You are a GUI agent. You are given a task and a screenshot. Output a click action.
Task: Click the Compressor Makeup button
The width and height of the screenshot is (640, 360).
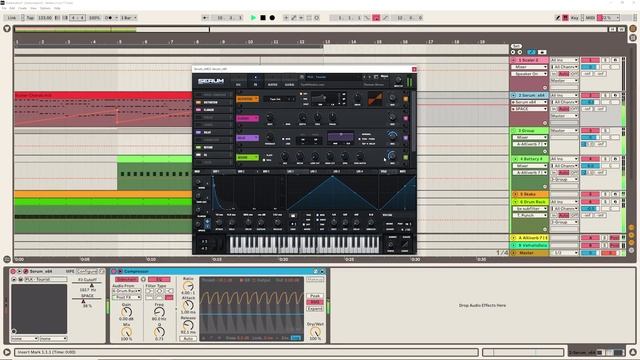click(x=315, y=280)
